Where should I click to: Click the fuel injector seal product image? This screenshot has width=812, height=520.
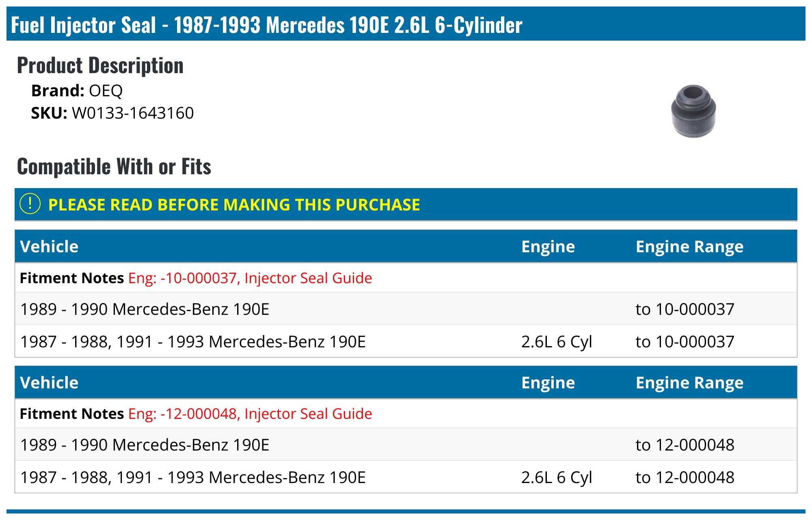(693, 111)
